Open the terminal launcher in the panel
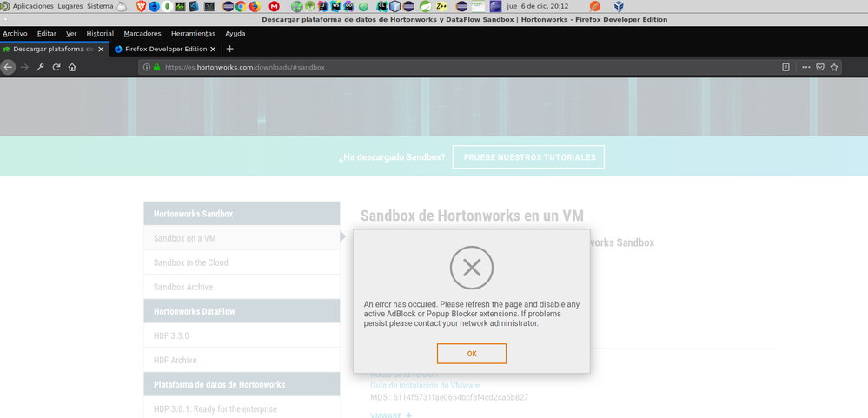Image resolution: width=868 pixels, height=418 pixels. (209, 6)
